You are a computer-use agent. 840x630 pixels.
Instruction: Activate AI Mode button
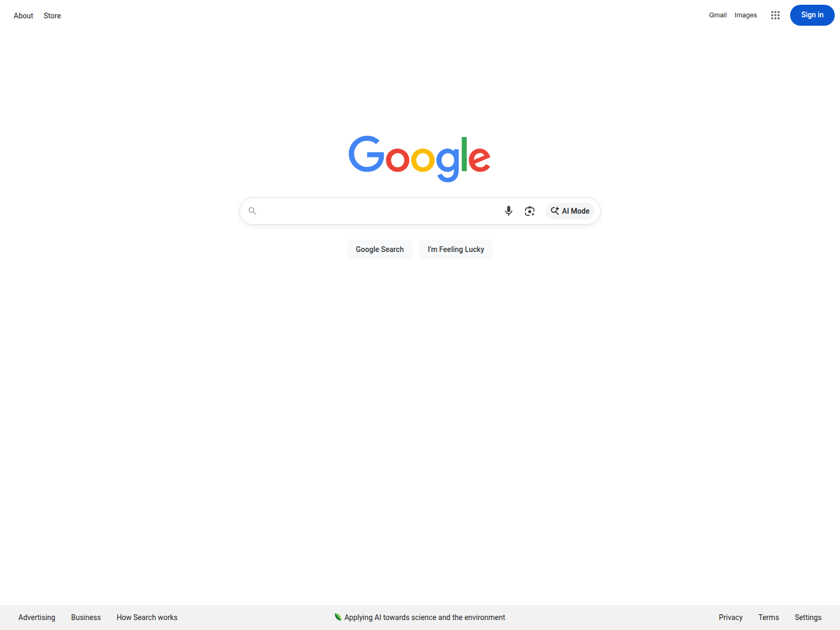(570, 211)
